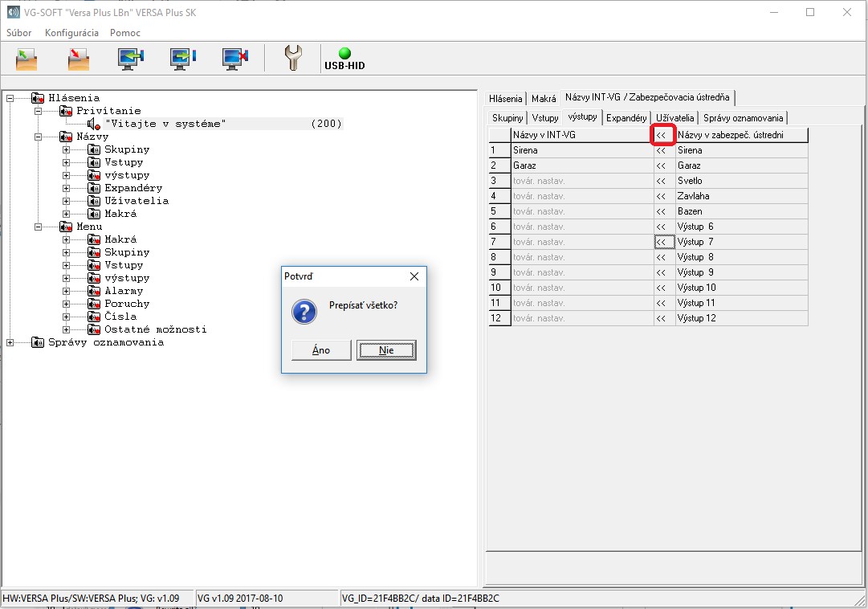This screenshot has width=868, height=609.
Task: Click the Sirena cell in Názvy v INT-VG column
Action: (x=581, y=150)
